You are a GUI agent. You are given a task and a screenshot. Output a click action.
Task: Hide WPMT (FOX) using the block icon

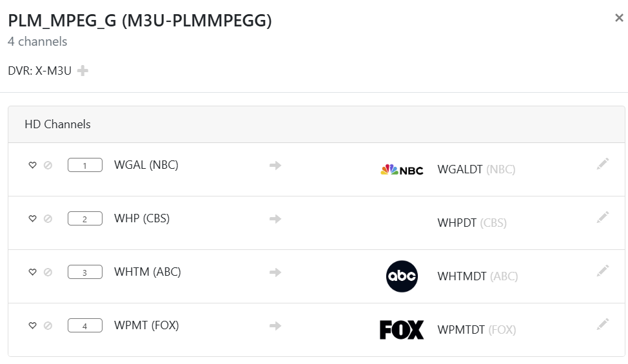pyautogui.click(x=48, y=325)
